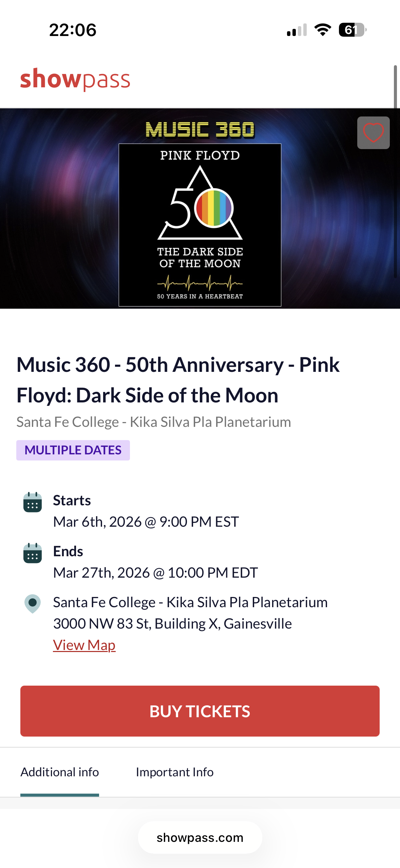Tap the heart favorite icon
The width and height of the screenshot is (400, 868).
[x=373, y=133]
